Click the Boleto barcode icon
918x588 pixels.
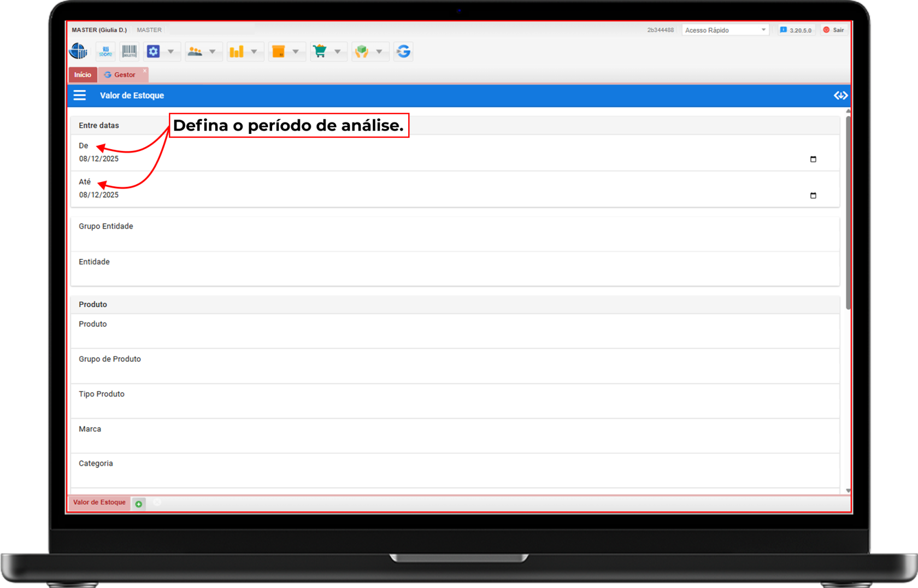point(129,51)
